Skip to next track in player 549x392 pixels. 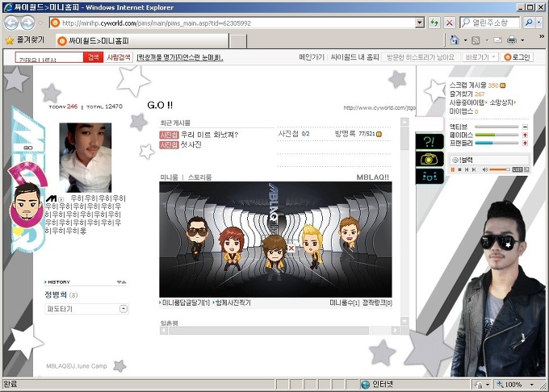(474, 169)
